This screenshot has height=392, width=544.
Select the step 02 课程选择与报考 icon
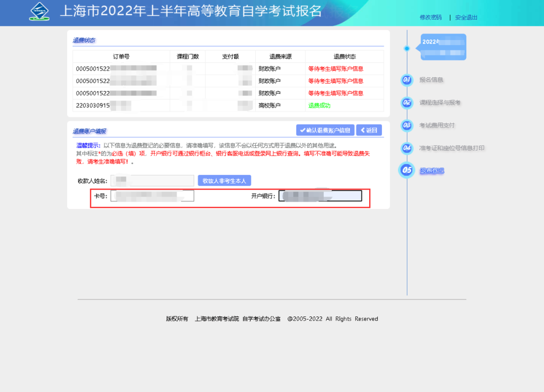(406, 103)
